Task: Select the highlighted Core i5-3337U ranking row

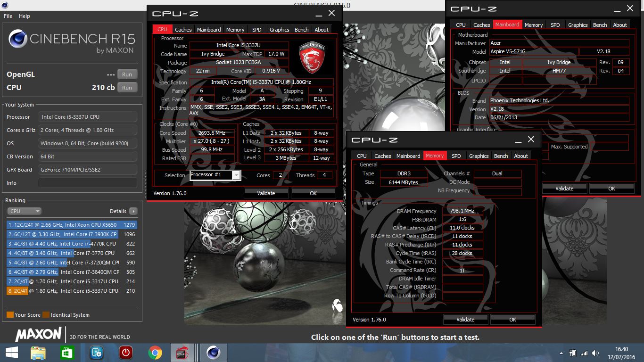Action: (71, 291)
